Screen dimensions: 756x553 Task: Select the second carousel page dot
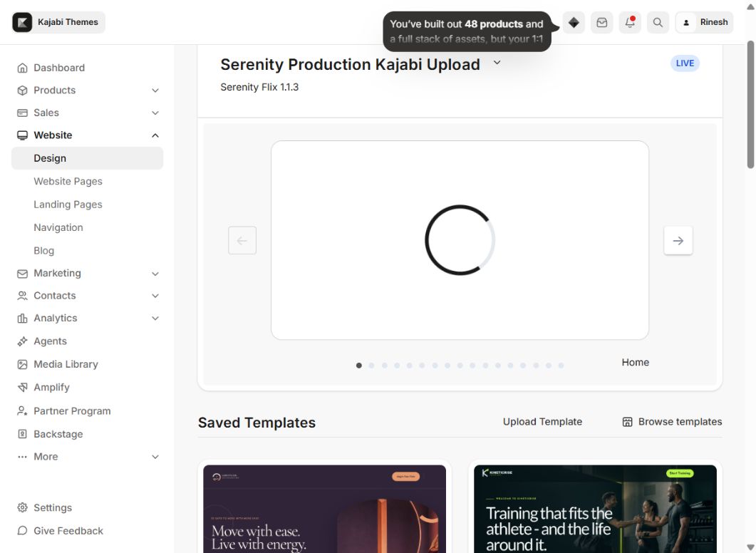tap(371, 366)
